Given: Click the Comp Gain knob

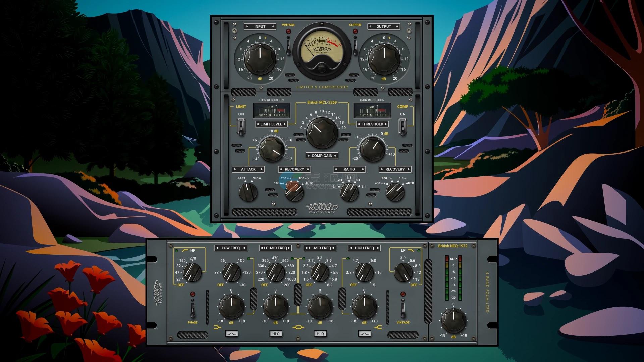Looking at the screenshot, I should [322, 133].
